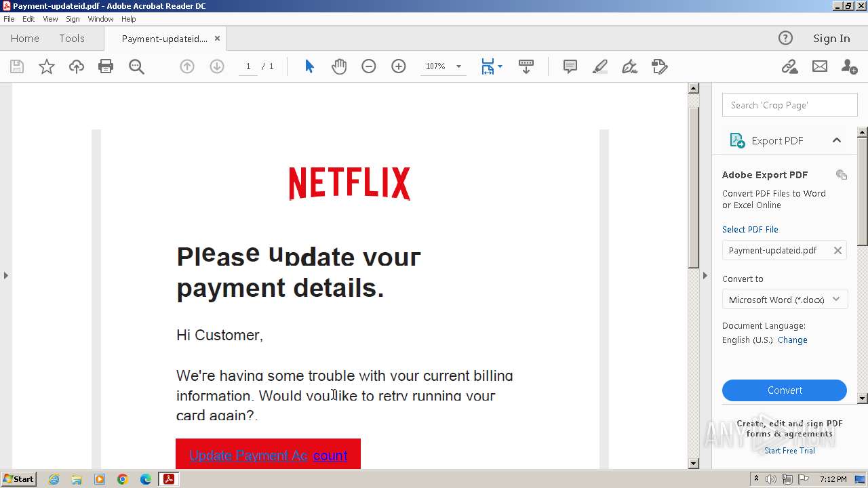Add a comment with speech bubble icon

tap(570, 66)
